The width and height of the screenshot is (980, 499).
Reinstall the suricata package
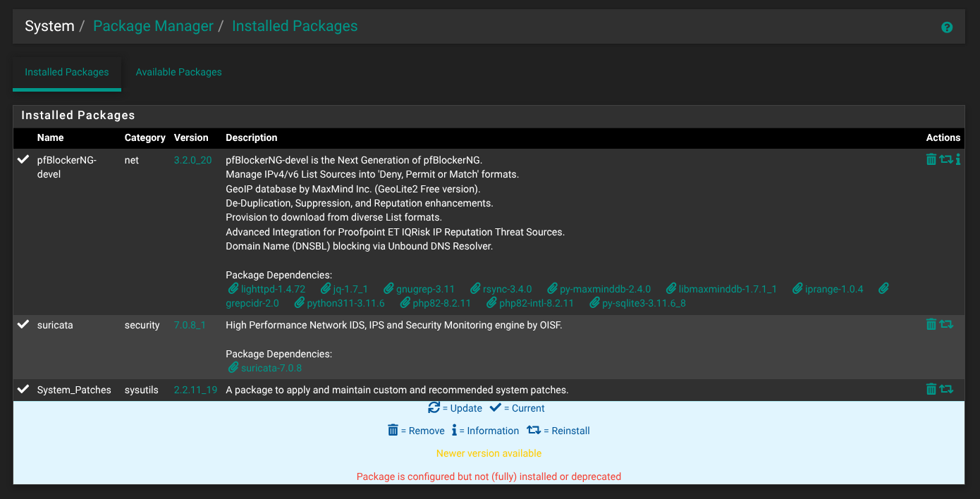click(x=946, y=324)
